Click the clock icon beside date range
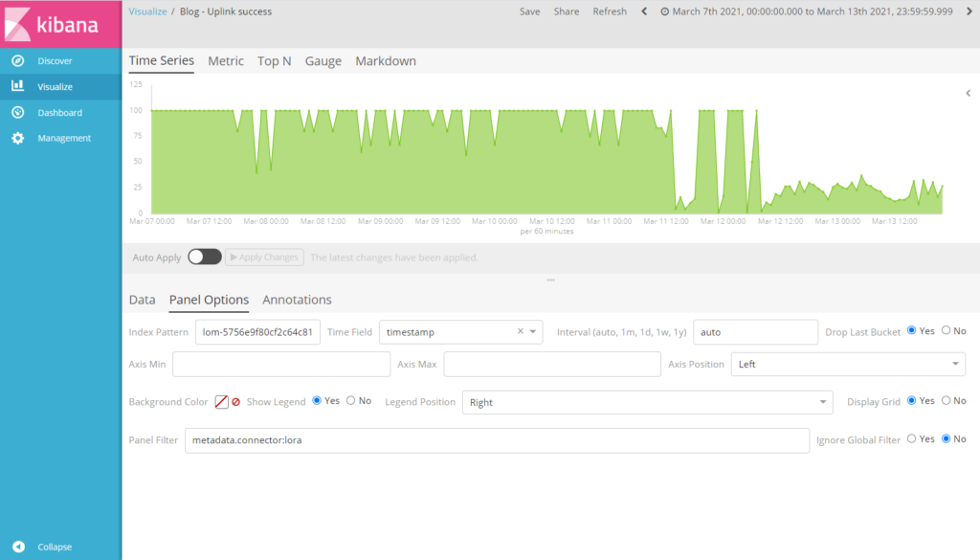 point(664,11)
